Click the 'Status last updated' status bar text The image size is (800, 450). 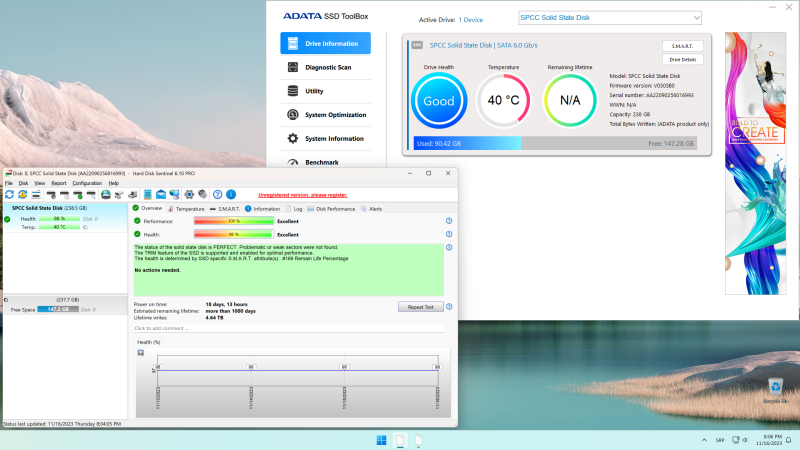pos(62,423)
